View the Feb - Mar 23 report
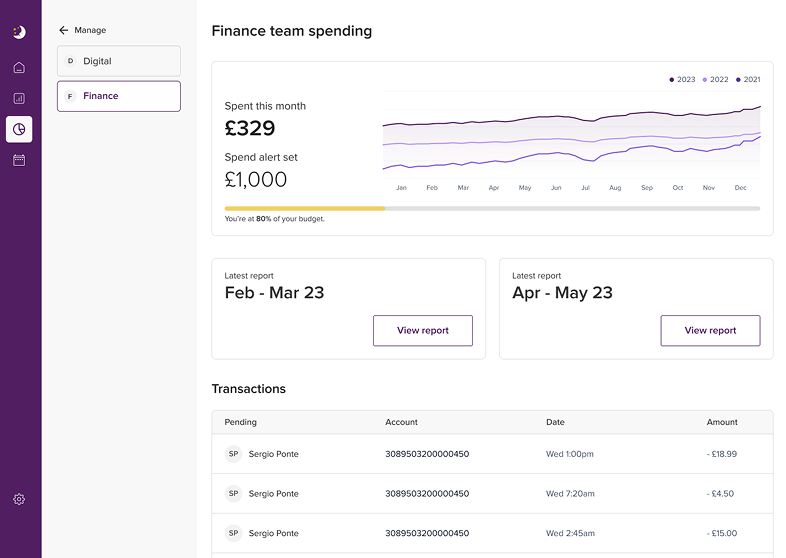The image size is (786, 558). coord(422,330)
